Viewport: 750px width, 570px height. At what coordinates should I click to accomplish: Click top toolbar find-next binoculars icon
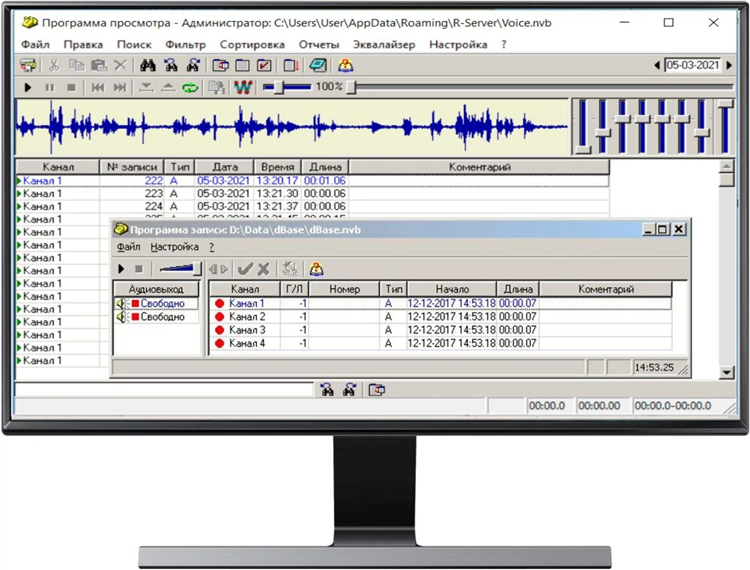click(x=194, y=65)
